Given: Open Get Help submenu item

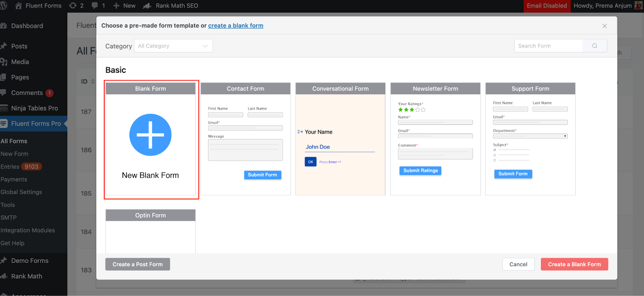Looking at the screenshot, I should pyautogui.click(x=12, y=243).
